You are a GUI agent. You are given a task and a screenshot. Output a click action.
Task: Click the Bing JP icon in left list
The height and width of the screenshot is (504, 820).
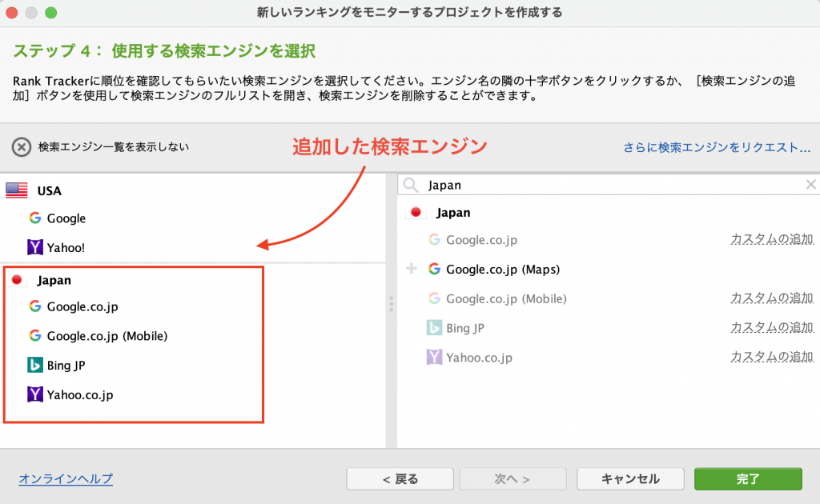point(35,365)
